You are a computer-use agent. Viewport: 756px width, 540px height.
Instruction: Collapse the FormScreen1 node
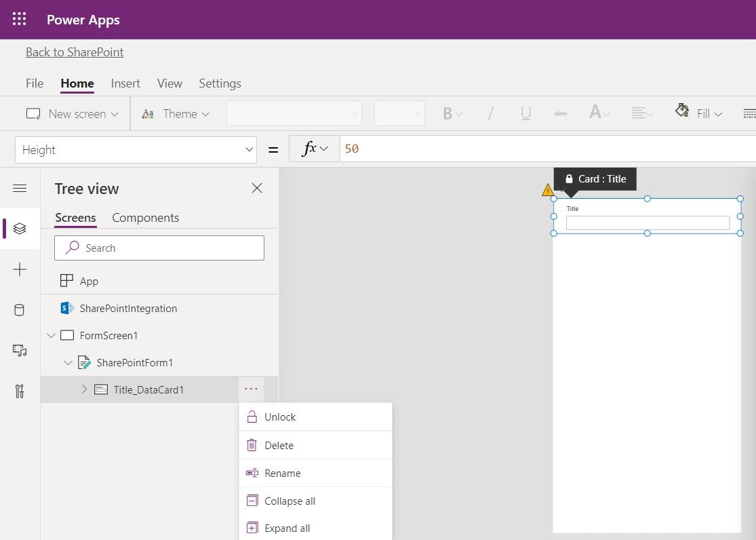coord(51,335)
